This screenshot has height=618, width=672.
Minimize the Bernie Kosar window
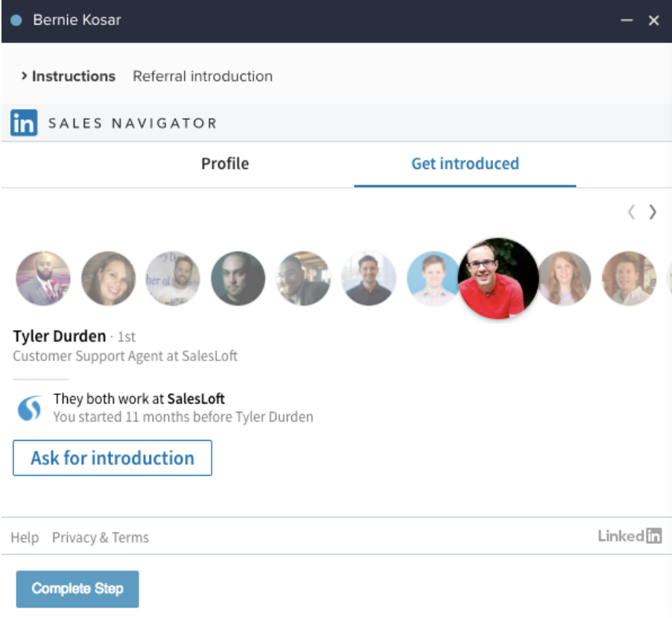click(x=627, y=20)
